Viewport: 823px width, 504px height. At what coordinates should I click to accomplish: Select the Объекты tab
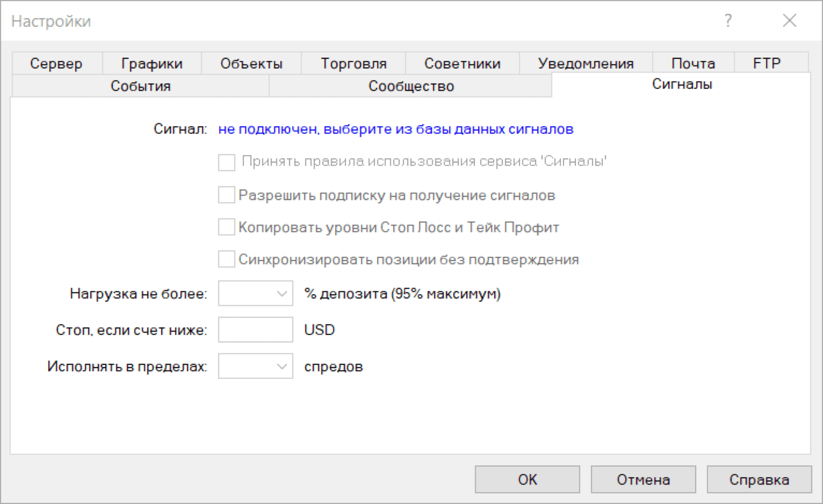251,64
